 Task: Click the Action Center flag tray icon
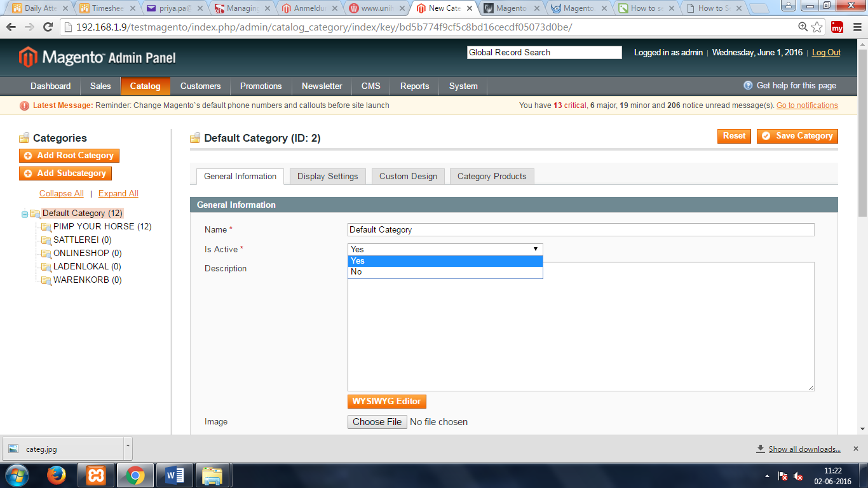[783, 476]
